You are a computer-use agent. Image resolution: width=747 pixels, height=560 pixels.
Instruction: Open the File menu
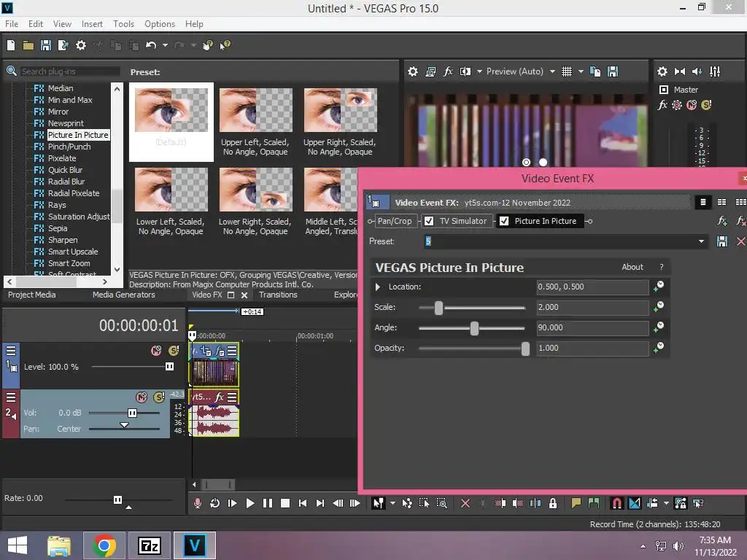[x=12, y=24]
